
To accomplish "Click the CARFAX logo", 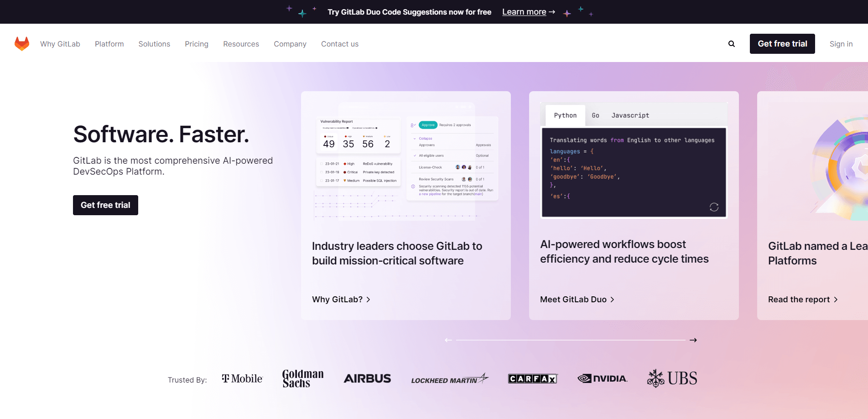I will [533, 378].
